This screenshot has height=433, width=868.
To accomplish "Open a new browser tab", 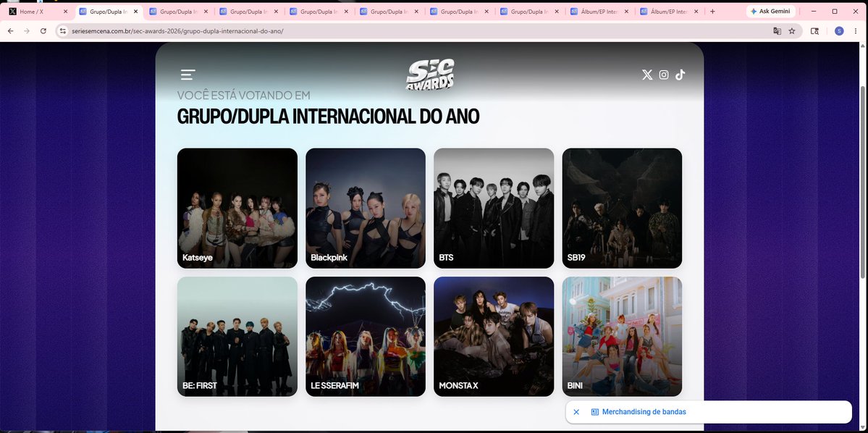I will [x=712, y=12].
